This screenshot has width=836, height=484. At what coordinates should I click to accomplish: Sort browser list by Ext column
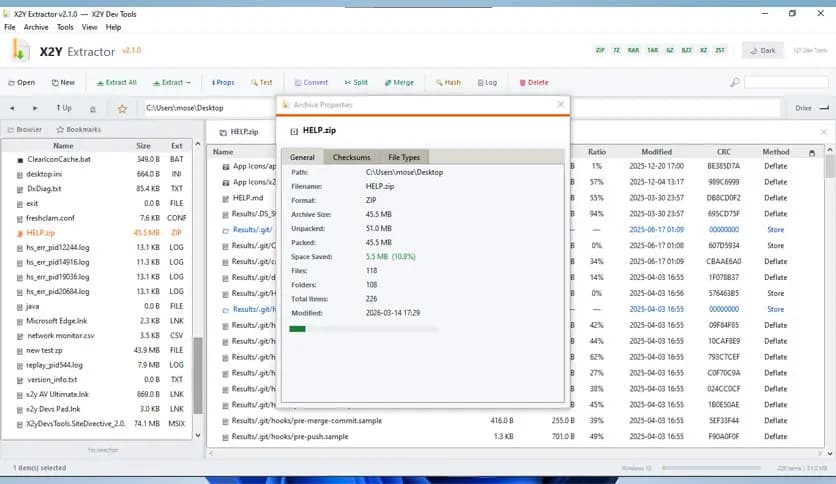[176, 146]
